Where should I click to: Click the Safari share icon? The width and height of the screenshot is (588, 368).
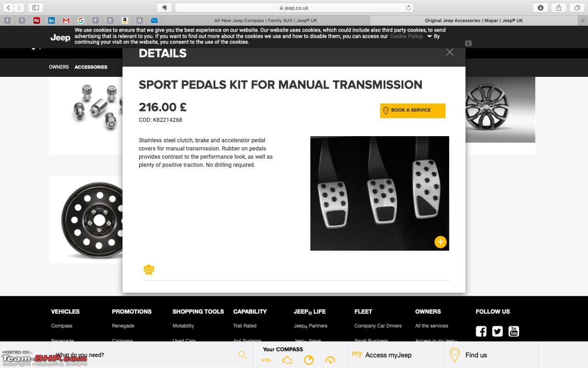point(559,8)
